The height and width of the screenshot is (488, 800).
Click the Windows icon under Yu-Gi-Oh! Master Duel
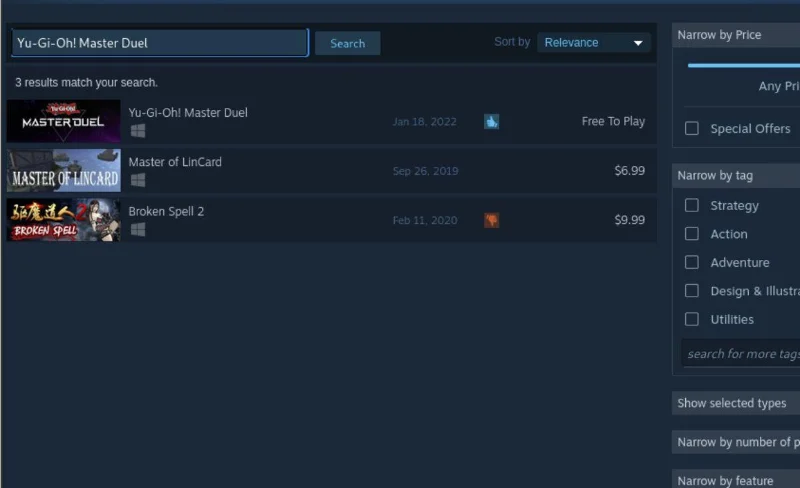138,131
